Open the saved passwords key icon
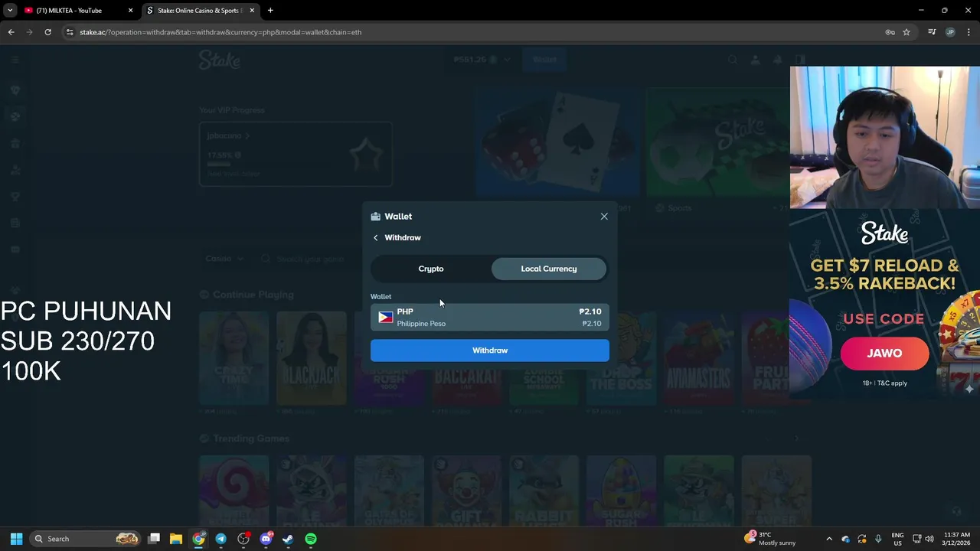This screenshot has width=980, height=551. (x=890, y=32)
